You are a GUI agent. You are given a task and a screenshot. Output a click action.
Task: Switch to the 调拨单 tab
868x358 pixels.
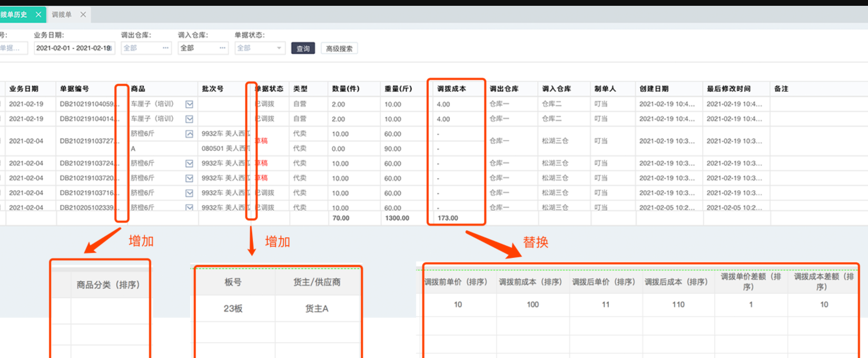pyautogui.click(x=62, y=15)
